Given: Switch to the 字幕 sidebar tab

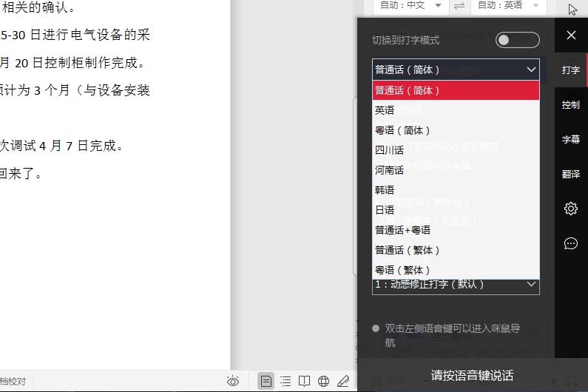Looking at the screenshot, I should [571, 139].
